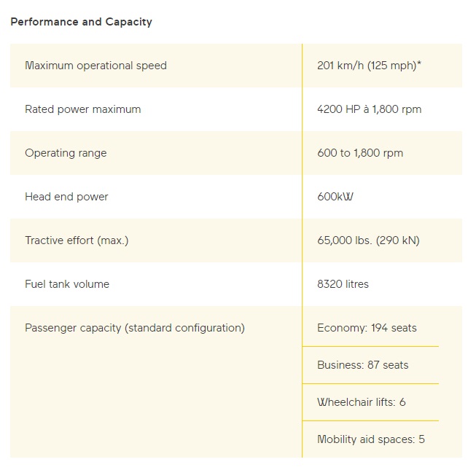This screenshot has height=470, width=476.
Task: Click the 4200 HP à 1,800 rpm value
Action: click(370, 109)
